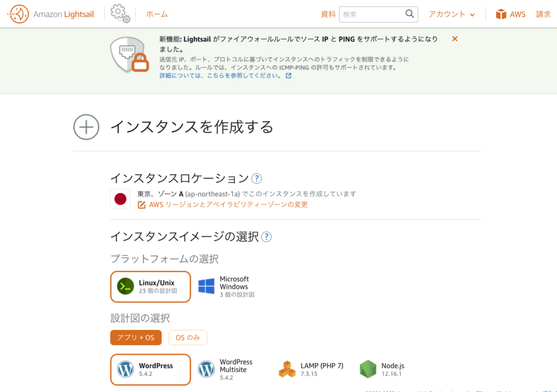The height and width of the screenshot is (392, 557).
Task: Click the Amazon Lightsail logo icon
Action: point(18,14)
